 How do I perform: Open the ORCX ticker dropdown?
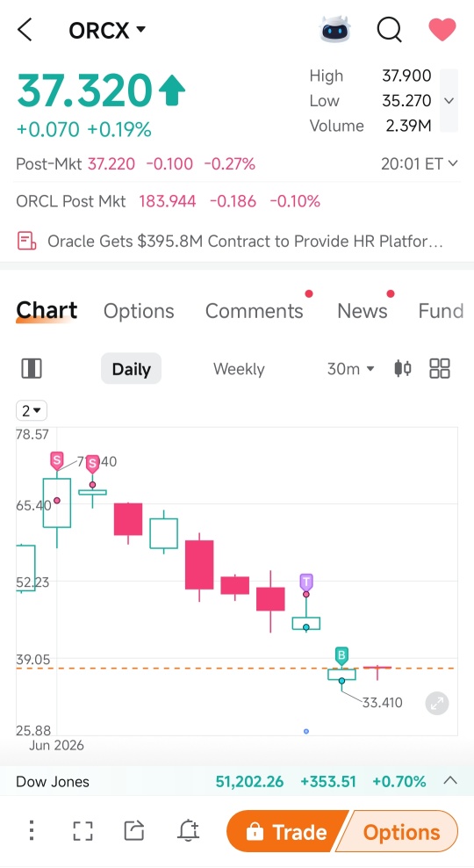[107, 30]
